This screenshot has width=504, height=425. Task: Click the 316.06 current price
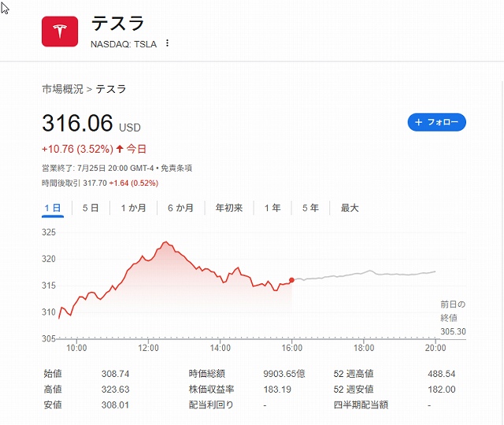tap(77, 123)
